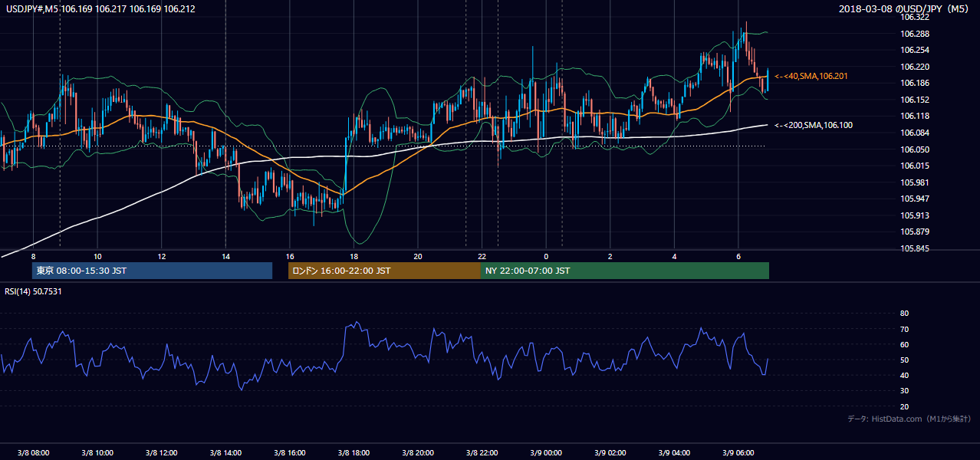Click date label 3/9 02:00
Viewport: 980px width, 460px height.
(x=610, y=452)
